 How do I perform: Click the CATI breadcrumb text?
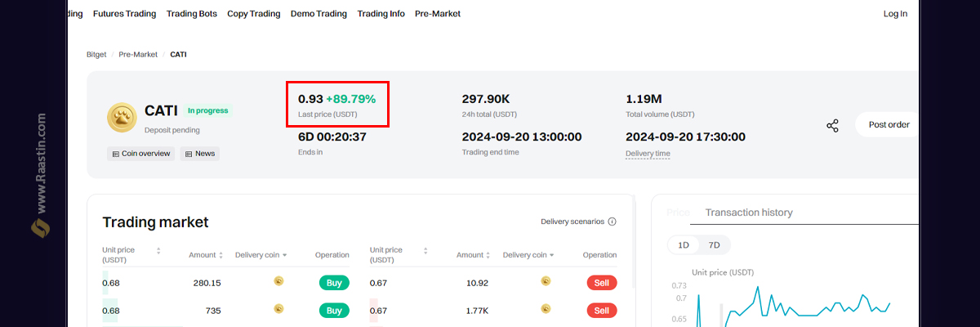click(179, 55)
